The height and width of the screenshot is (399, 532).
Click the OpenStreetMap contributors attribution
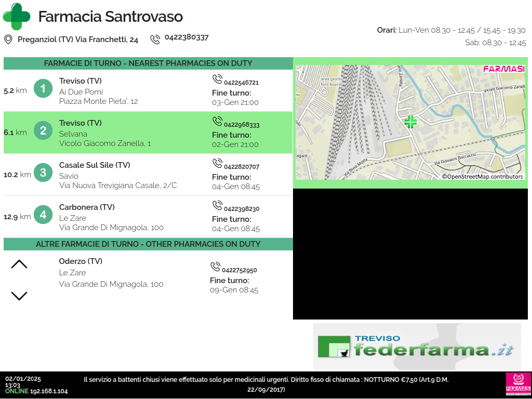pyautogui.click(x=482, y=177)
